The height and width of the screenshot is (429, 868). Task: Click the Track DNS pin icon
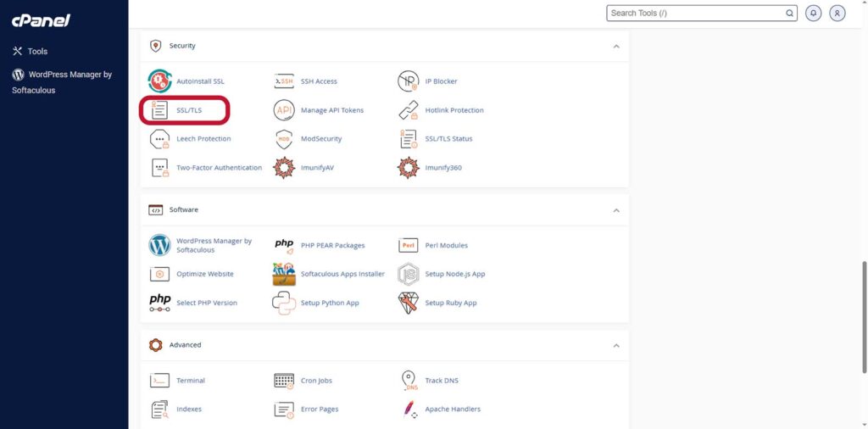coord(409,381)
